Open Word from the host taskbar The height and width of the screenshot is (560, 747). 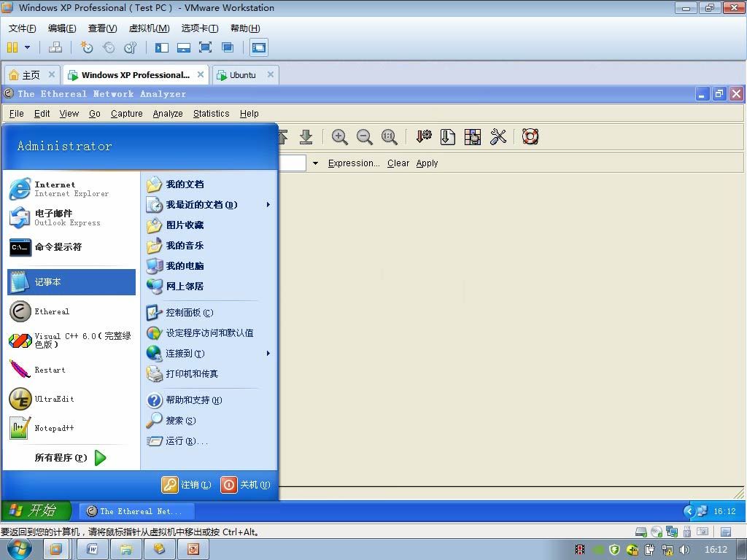pyautogui.click(x=93, y=550)
